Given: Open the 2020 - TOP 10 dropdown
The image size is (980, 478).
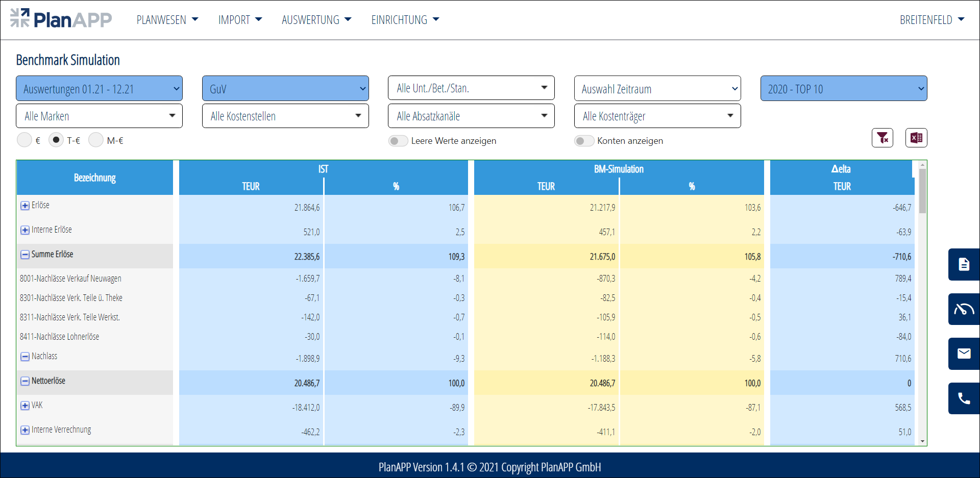Looking at the screenshot, I should 843,89.
